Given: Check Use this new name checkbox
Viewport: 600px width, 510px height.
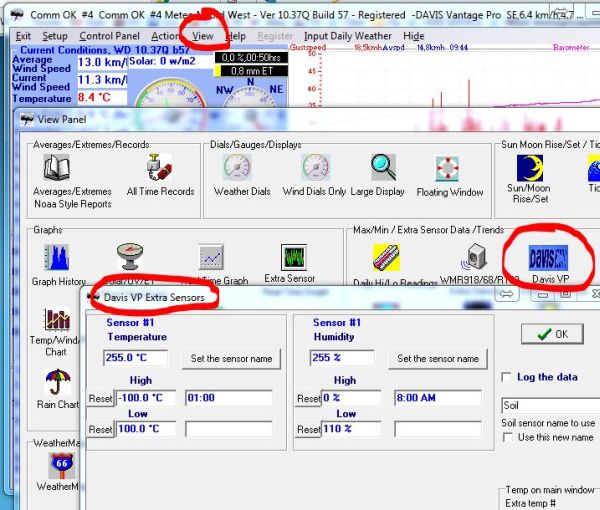Looking at the screenshot, I should coord(508,437).
